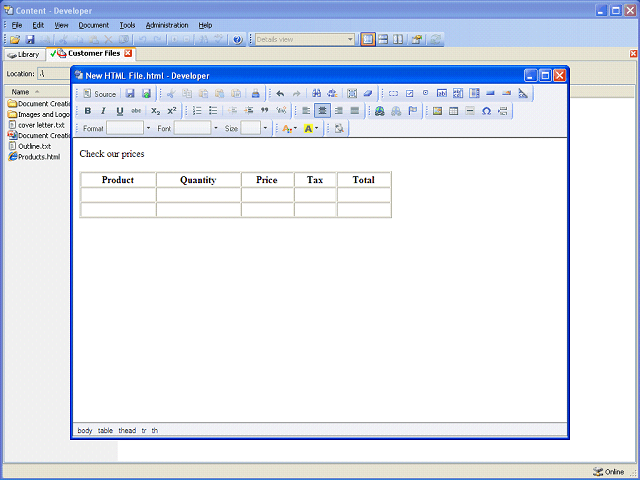The width and height of the screenshot is (640, 480).
Task: Insert a checkbox form field
Action: pos(409,93)
